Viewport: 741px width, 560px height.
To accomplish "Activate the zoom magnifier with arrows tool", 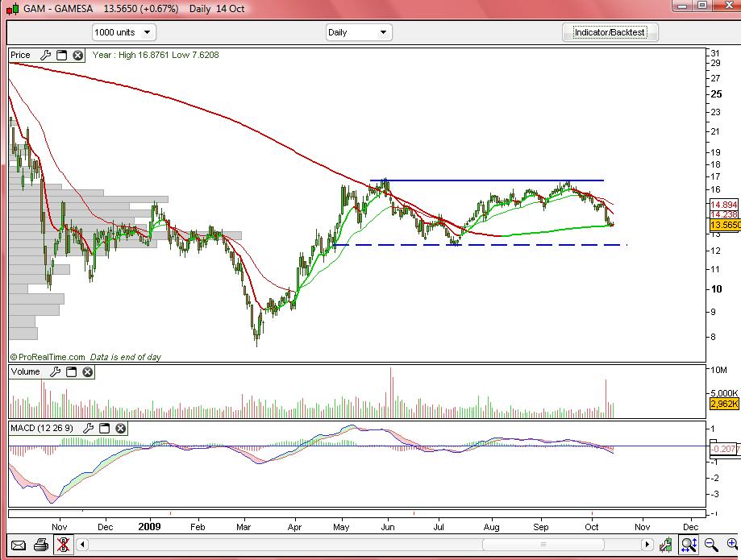I will (689, 545).
